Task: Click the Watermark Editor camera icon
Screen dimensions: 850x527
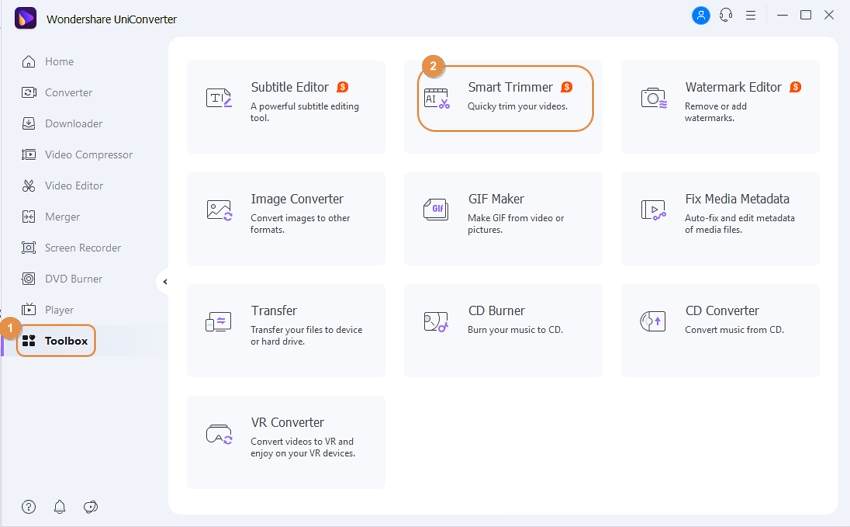Action: (x=653, y=98)
